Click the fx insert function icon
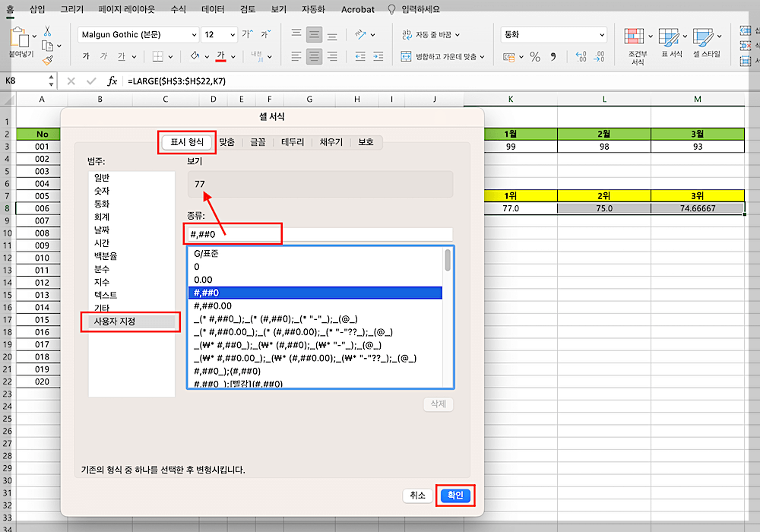Viewport: 760px width, 532px height. pos(112,81)
